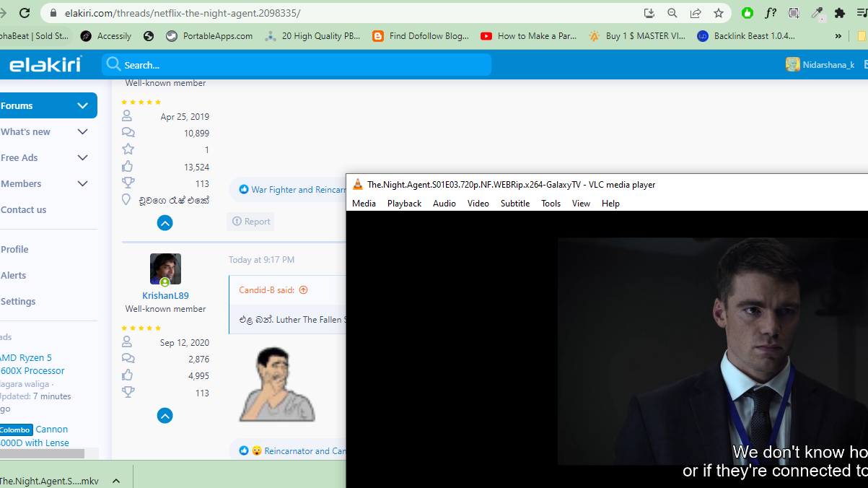This screenshot has height=488, width=868.
Task: Open the zoom magnifier icon in address bar
Action: pyautogui.click(x=672, y=13)
